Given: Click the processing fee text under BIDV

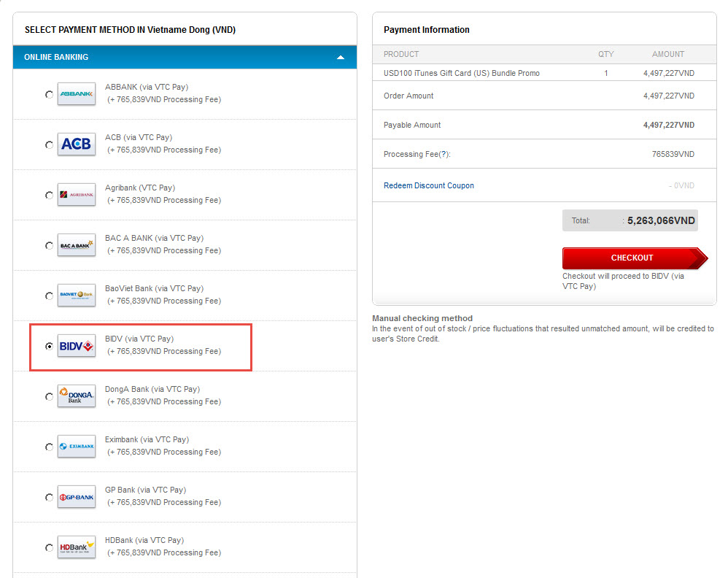Looking at the screenshot, I should (x=164, y=351).
